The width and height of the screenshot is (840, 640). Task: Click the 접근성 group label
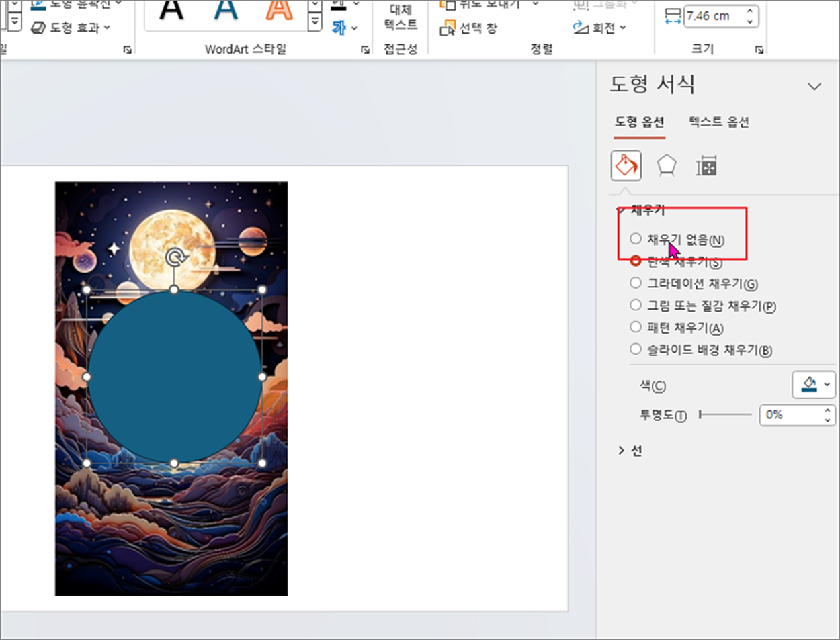click(401, 48)
